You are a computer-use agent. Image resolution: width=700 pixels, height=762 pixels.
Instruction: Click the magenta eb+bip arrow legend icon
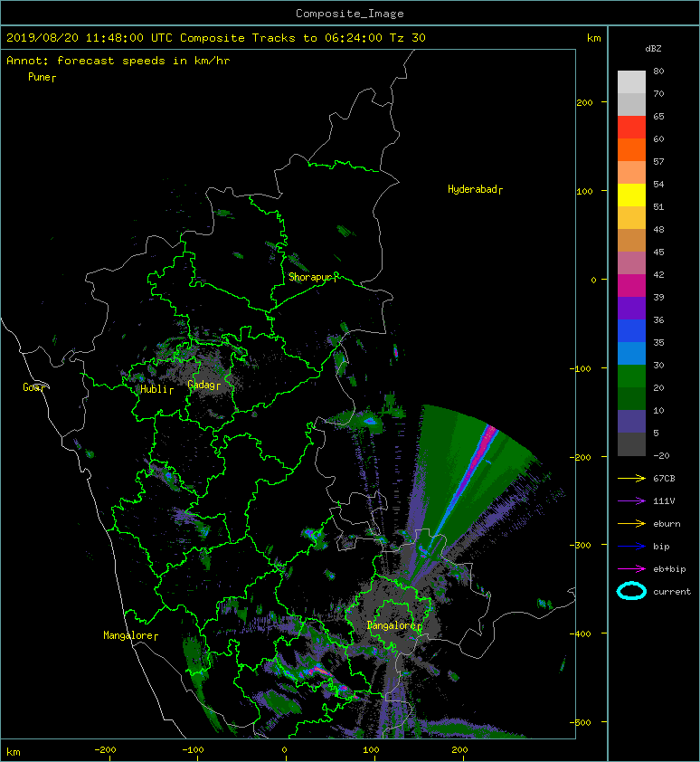pyautogui.click(x=631, y=568)
